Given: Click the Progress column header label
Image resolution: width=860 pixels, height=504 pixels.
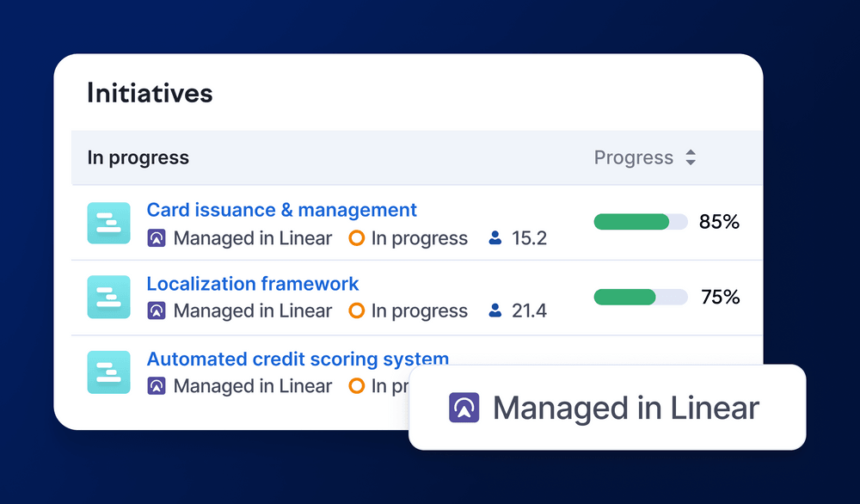Looking at the screenshot, I should click(x=634, y=157).
